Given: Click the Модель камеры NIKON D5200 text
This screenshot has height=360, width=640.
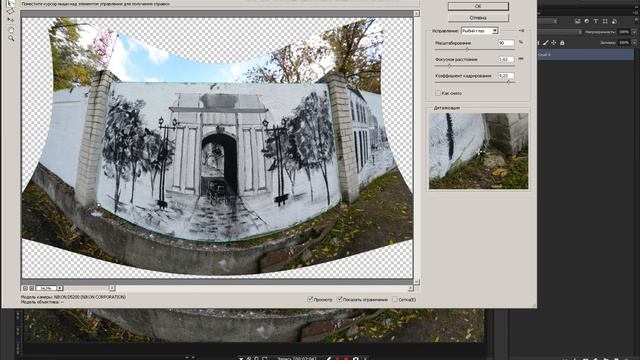Looking at the screenshot, I should click(x=73, y=297).
